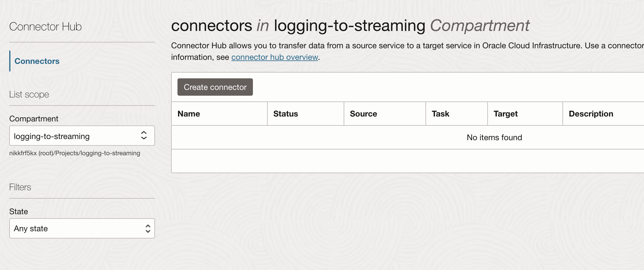This screenshot has height=270, width=644.
Task: Open the State filter Any state dropdown
Action: coord(82,228)
